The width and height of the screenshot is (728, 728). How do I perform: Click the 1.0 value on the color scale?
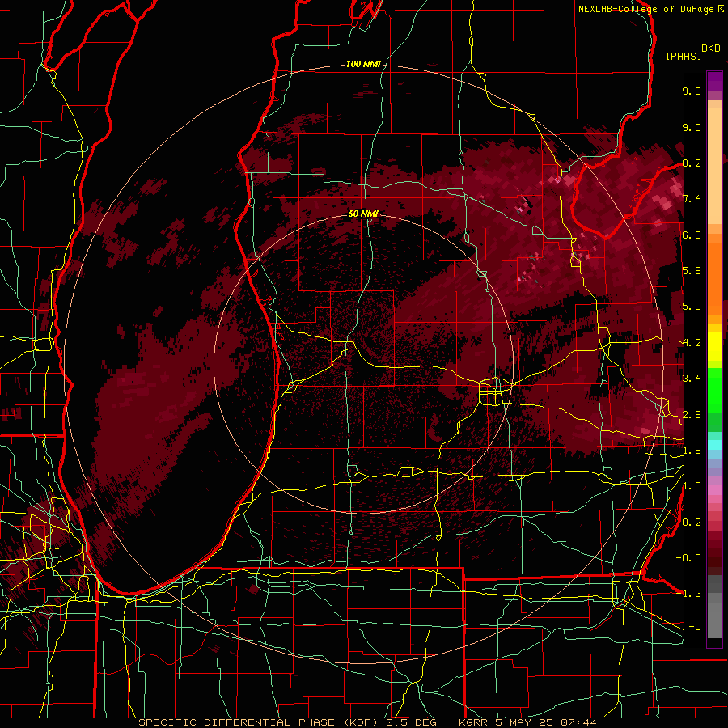(692, 486)
